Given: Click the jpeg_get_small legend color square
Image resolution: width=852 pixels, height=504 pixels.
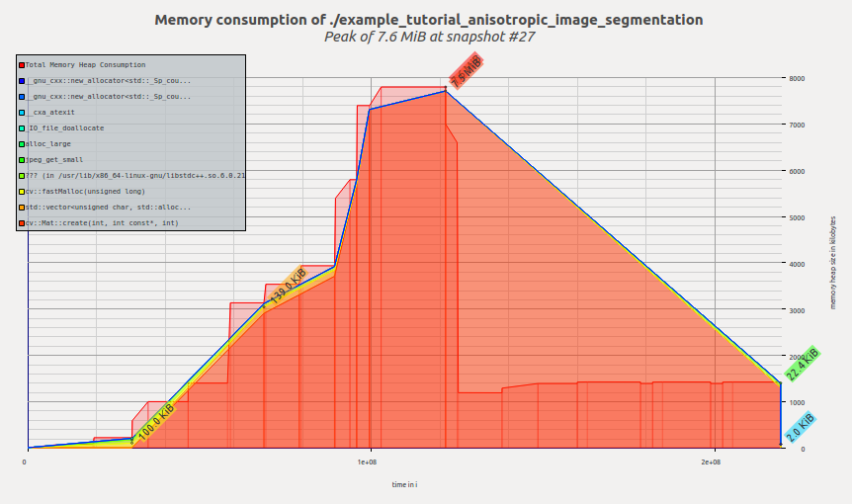Looking at the screenshot, I should tap(22, 160).
